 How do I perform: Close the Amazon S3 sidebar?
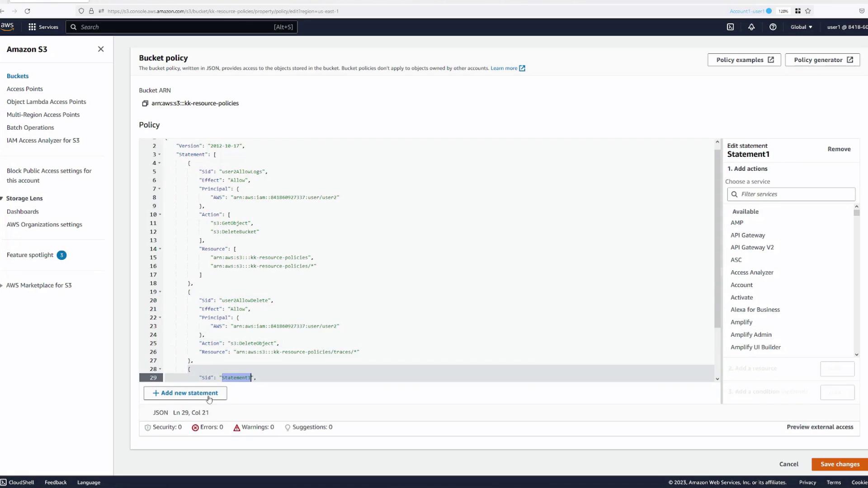[101, 49]
